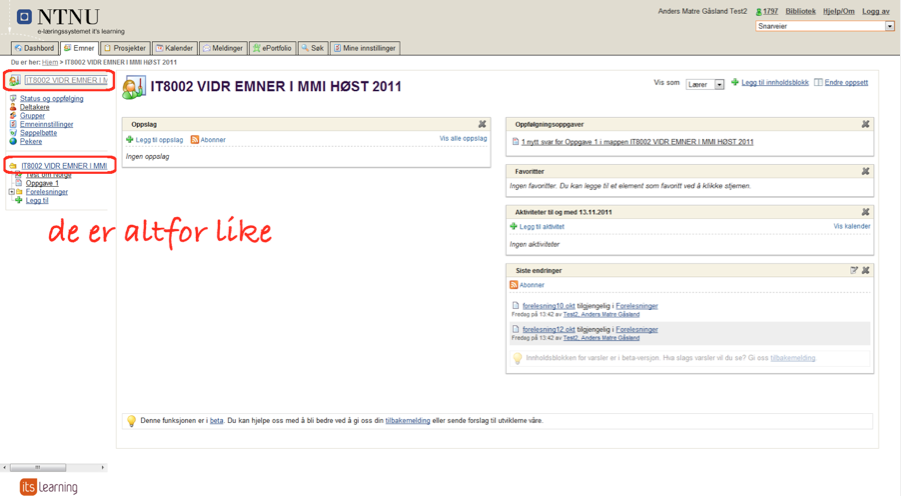This screenshot has width=901, height=496.
Task: Open Emneinnstillinger link
Action: [47, 125]
